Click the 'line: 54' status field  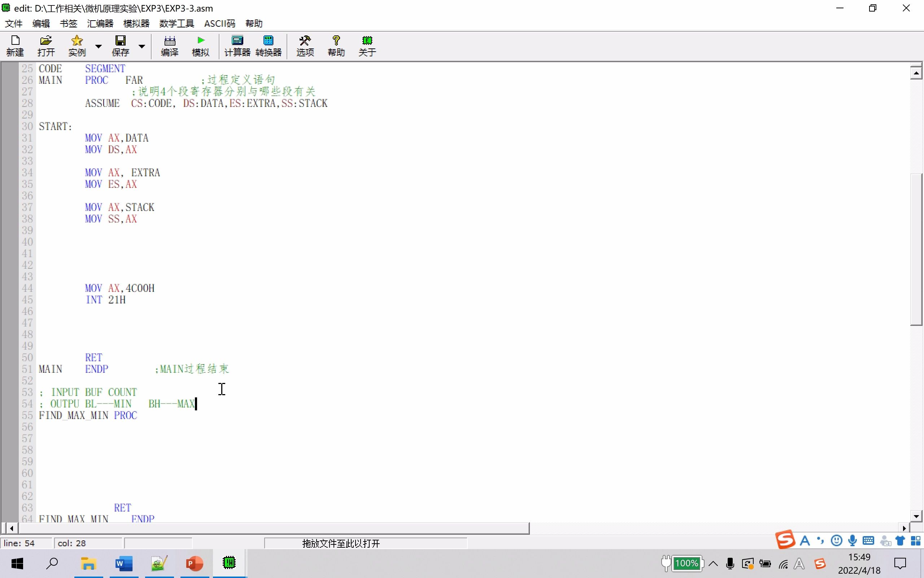coord(26,543)
